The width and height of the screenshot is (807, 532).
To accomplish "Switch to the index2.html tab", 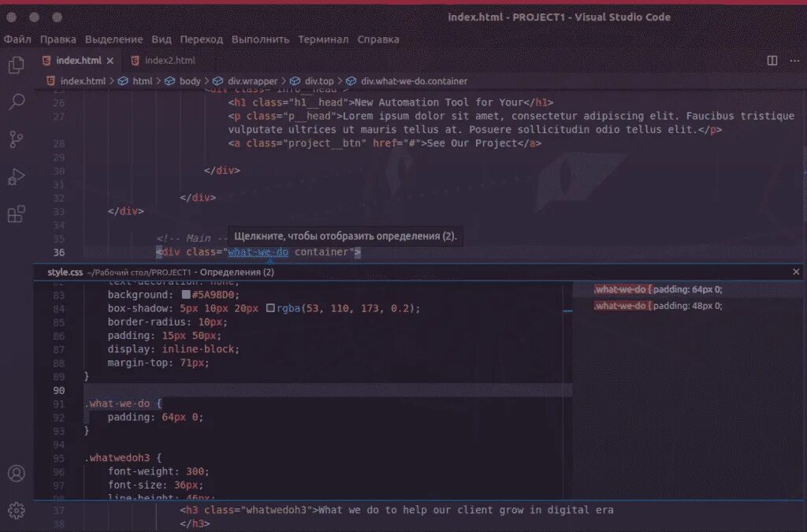I will (x=163, y=61).
